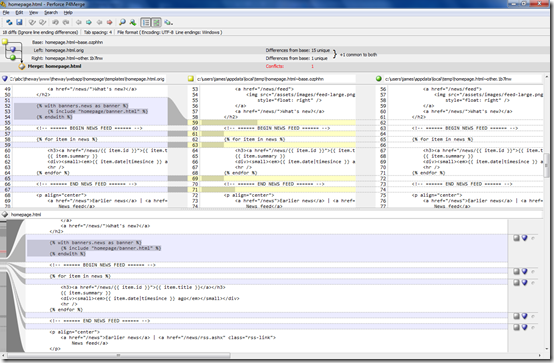
Task: Click line number 59 in base pane
Action: tap(195, 123)
